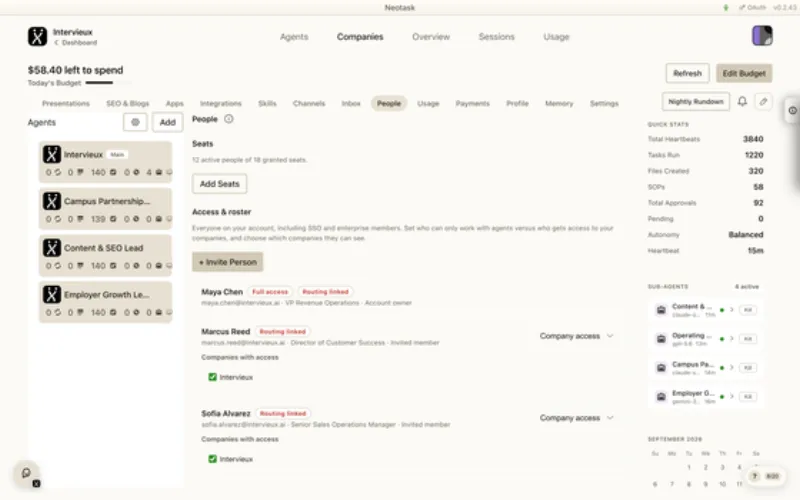
Task: Click the refresh-cycle stat icon on Intervieux card
Action: pos(58,172)
